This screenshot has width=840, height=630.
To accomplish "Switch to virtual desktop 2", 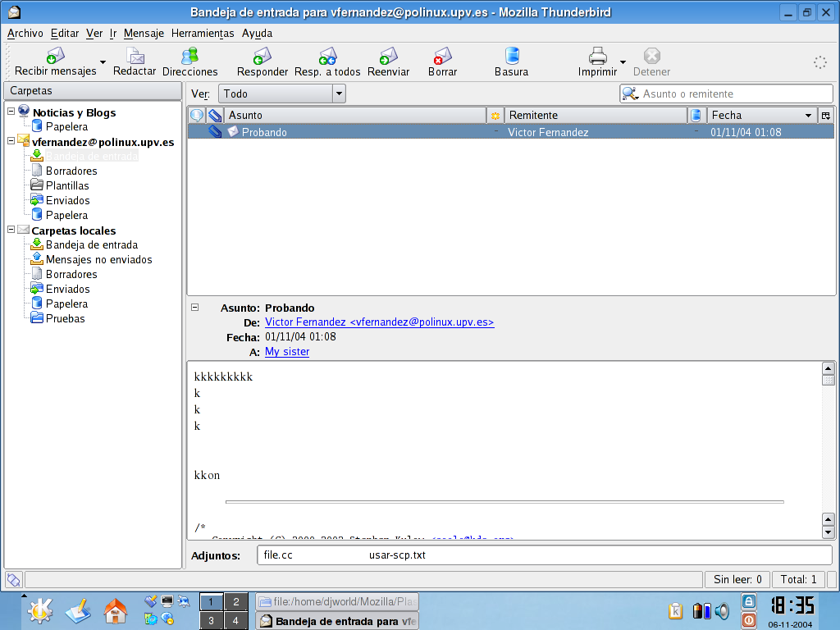I will pyautogui.click(x=236, y=601).
